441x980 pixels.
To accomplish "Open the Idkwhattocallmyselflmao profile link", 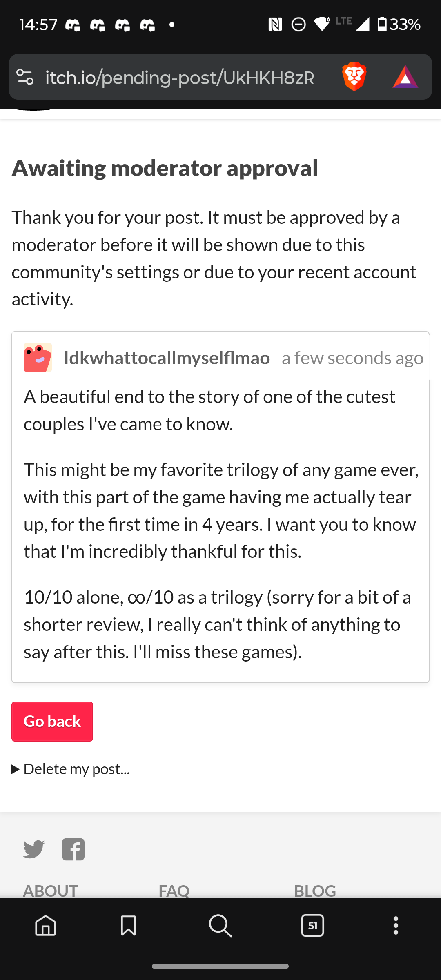I will pyautogui.click(x=167, y=358).
